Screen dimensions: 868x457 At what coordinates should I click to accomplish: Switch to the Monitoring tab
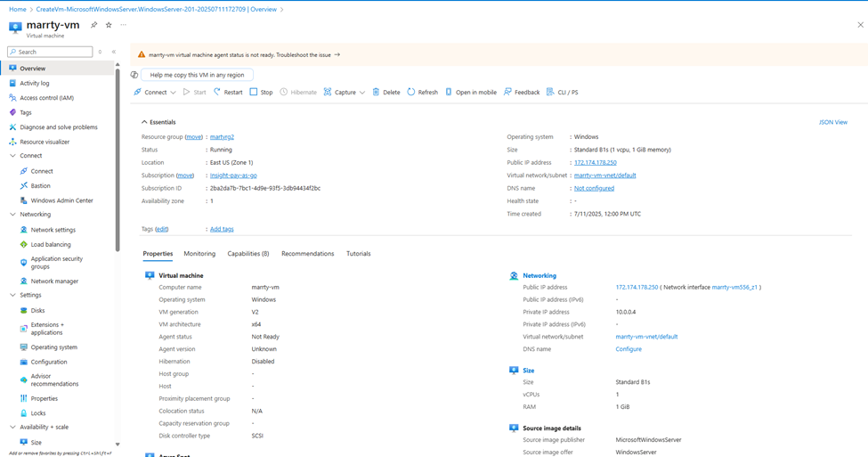click(x=199, y=254)
